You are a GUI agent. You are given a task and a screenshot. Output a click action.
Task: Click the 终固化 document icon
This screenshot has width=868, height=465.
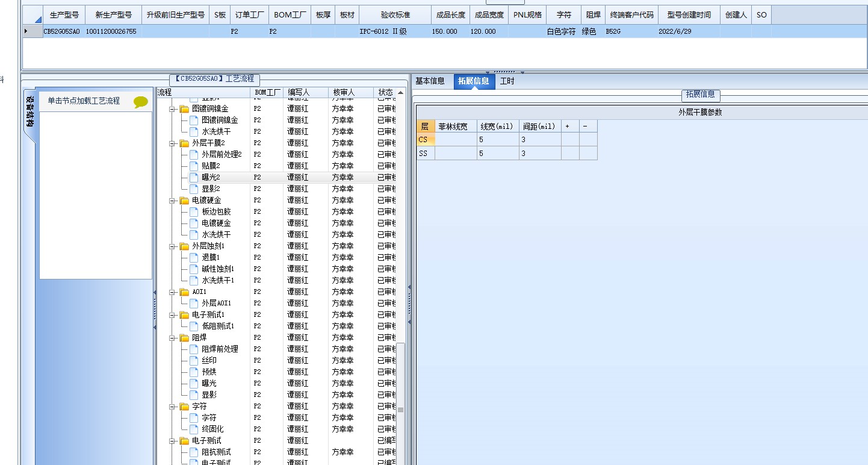click(194, 429)
